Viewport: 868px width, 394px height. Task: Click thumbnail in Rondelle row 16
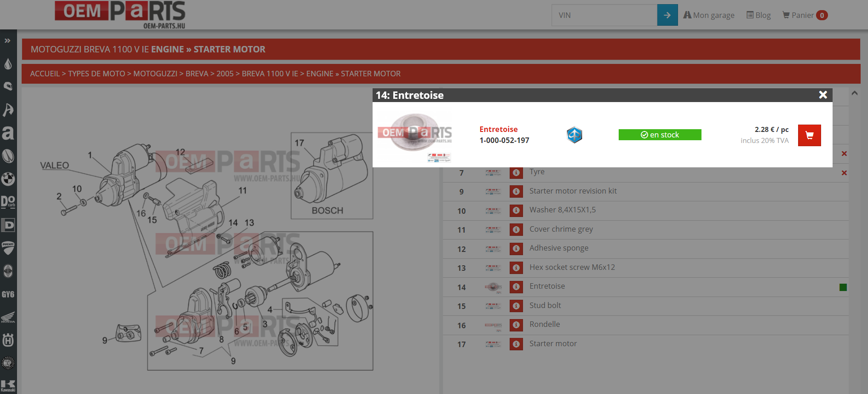(x=493, y=326)
